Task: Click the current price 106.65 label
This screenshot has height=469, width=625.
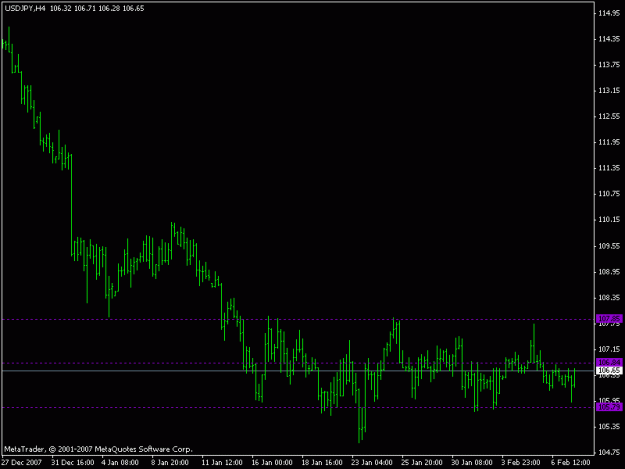Action: pos(609,371)
